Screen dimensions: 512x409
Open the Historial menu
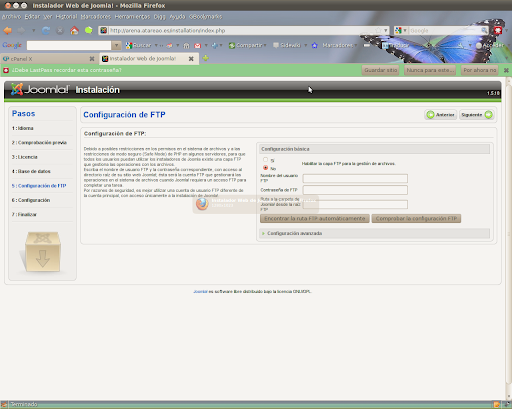coord(66,17)
